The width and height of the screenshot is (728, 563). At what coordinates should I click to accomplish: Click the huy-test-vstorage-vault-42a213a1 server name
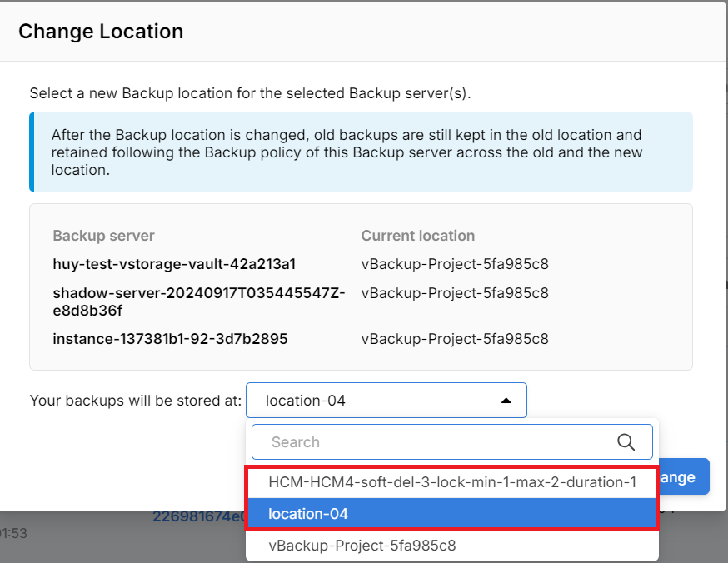coord(174,264)
